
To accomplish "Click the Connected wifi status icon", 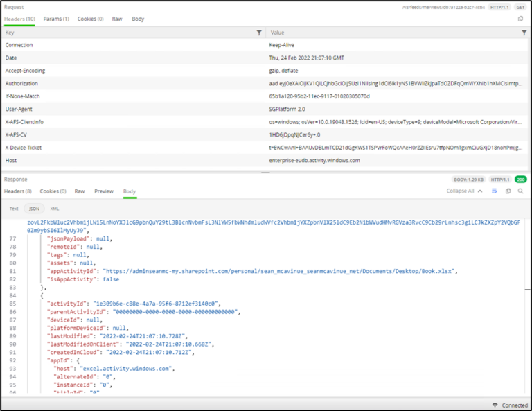I will tap(495, 405).
